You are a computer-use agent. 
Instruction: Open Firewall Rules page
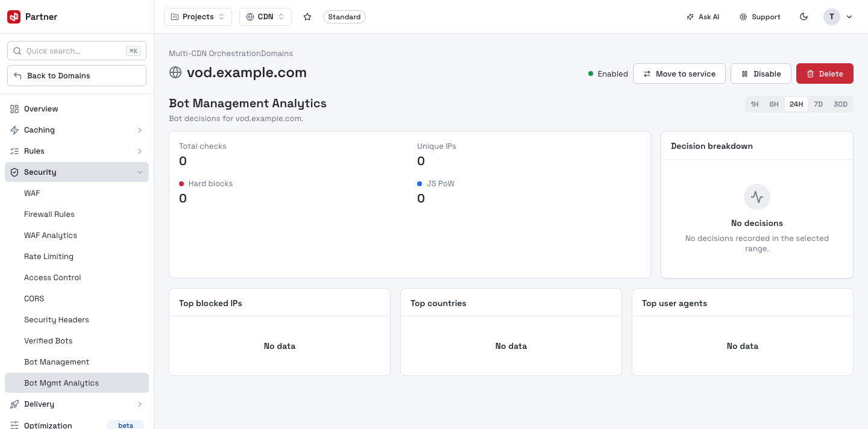point(77,214)
